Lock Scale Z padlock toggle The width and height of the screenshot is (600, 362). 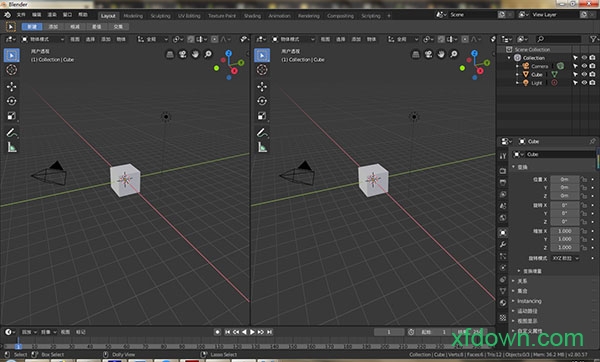click(584, 248)
